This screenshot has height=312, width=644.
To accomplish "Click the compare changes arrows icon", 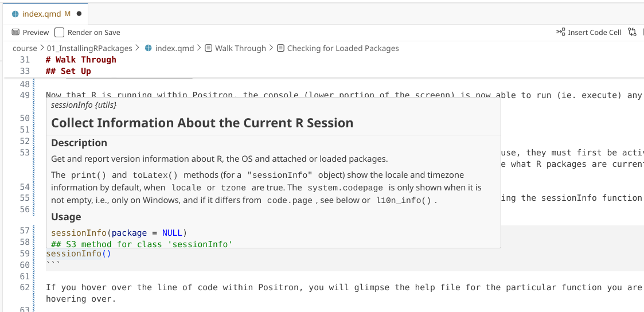I will 632,32.
